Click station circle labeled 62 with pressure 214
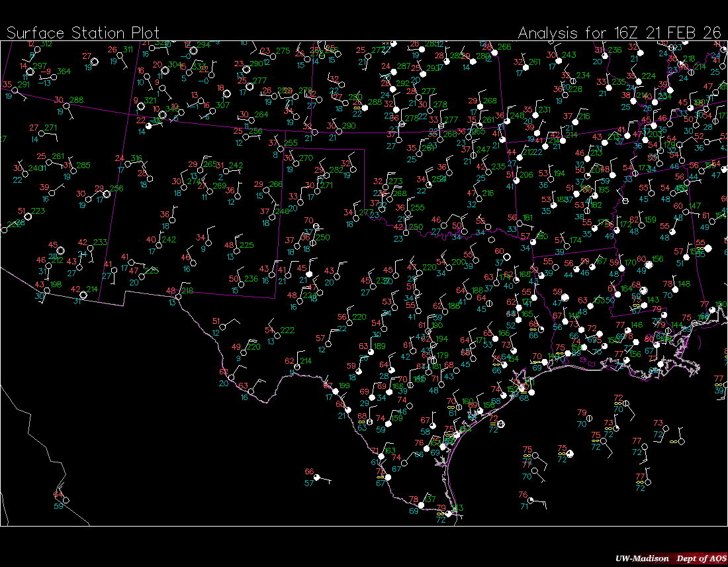This screenshot has width=728, height=567. coord(298,366)
